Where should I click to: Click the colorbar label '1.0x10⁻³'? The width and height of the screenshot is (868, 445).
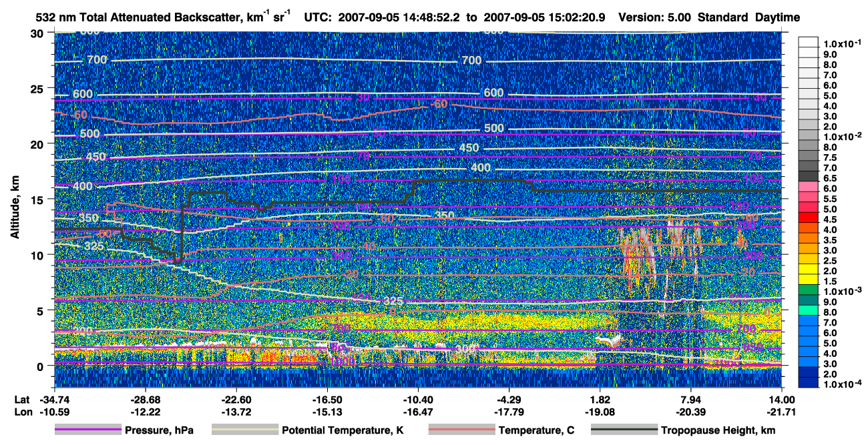click(843, 292)
